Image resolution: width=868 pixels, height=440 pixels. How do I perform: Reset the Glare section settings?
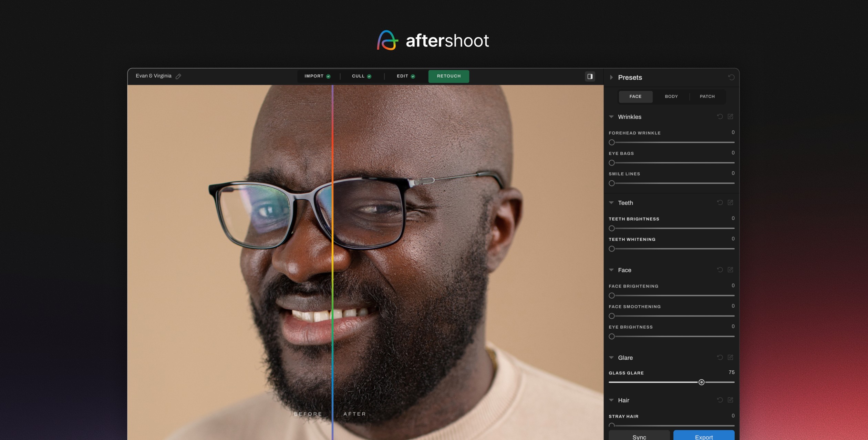pyautogui.click(x=720, y=357)
